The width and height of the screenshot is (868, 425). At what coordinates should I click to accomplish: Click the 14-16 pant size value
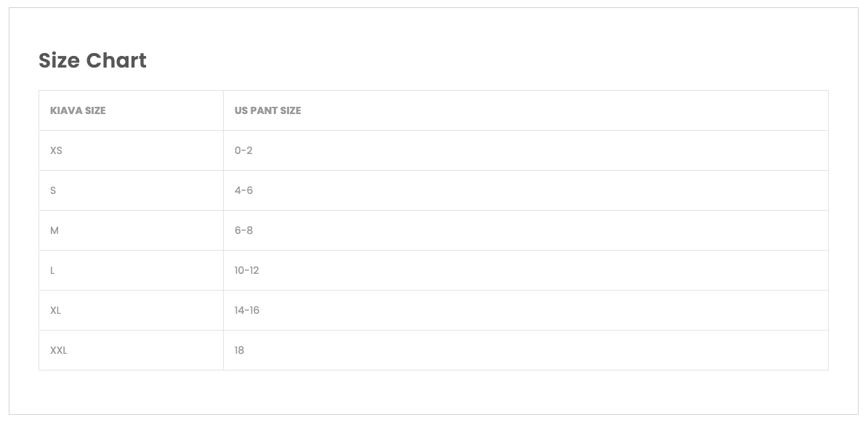tap(247, 310)
